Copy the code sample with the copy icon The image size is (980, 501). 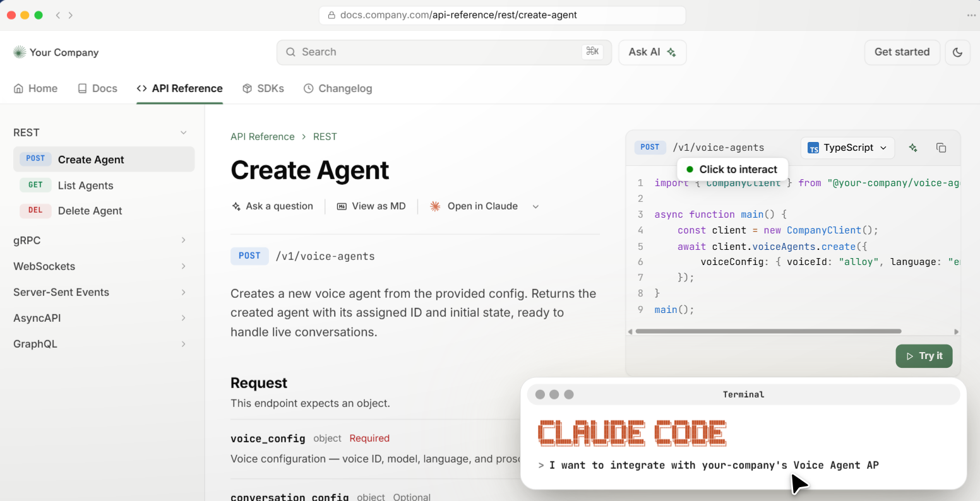(941, 148)
